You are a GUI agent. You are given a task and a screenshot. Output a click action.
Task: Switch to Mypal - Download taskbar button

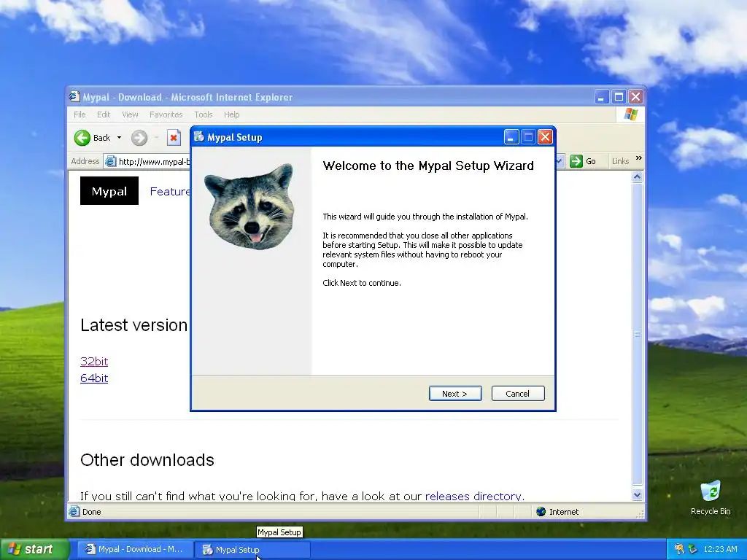(135, 549)
